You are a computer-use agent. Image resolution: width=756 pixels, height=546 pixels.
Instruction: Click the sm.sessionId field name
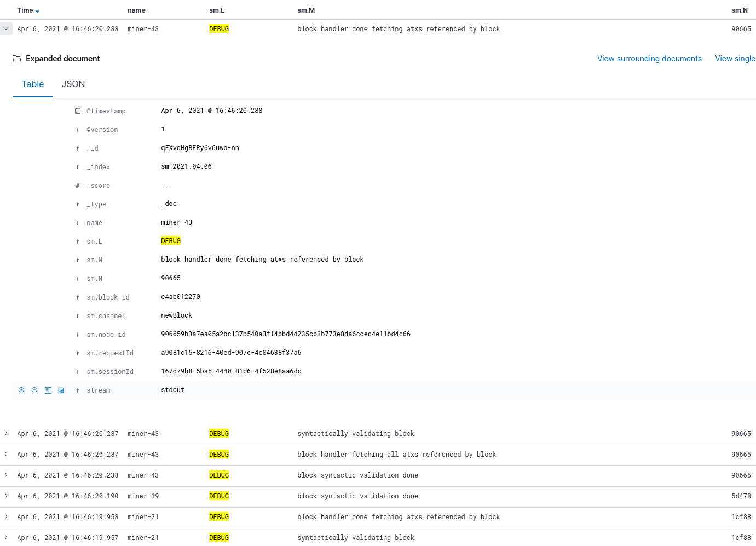(x=110, y=372)
